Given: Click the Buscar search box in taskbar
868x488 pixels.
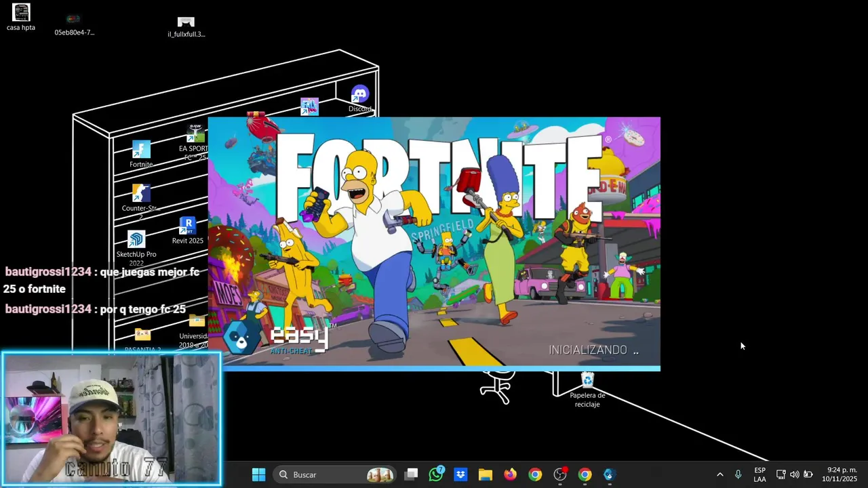Looking at the screenshot, I should [336, 474].
